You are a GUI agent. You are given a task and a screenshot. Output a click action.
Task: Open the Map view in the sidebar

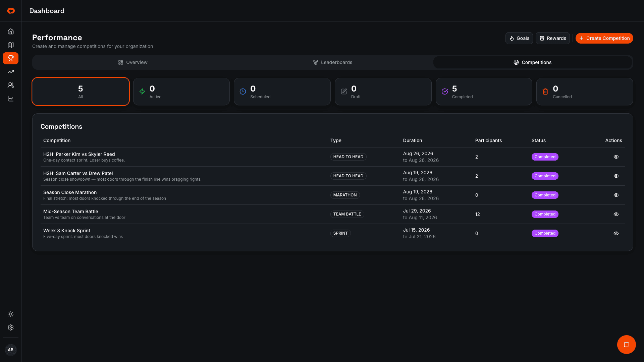11,45
